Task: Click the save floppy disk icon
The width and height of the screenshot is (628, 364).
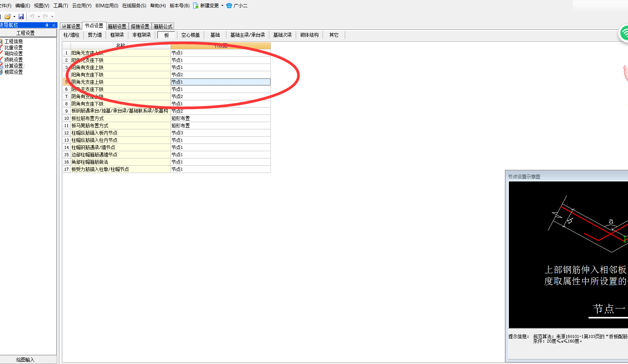Action: [21, 16]
